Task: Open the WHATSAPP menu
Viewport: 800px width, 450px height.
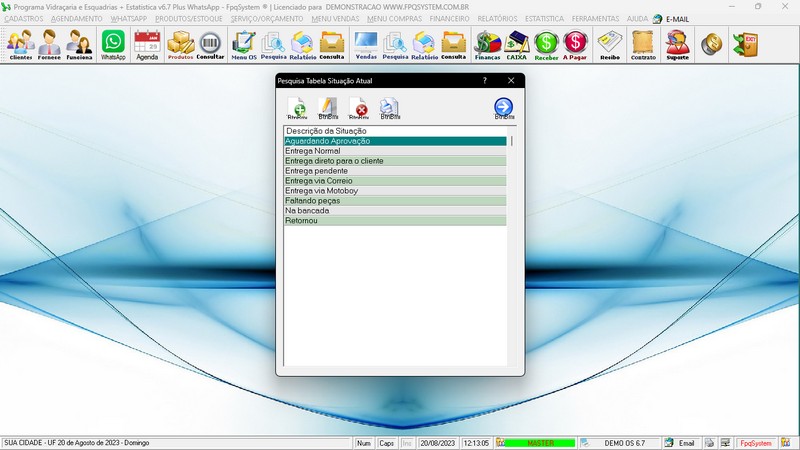Action: tap(129, 19)
